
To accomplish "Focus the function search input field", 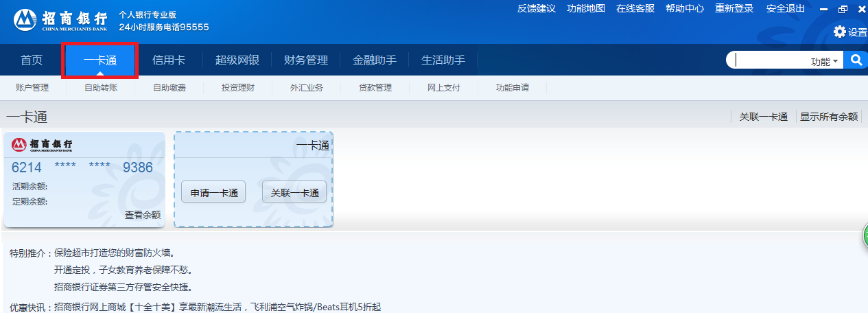I will click(x=769, y=60).
